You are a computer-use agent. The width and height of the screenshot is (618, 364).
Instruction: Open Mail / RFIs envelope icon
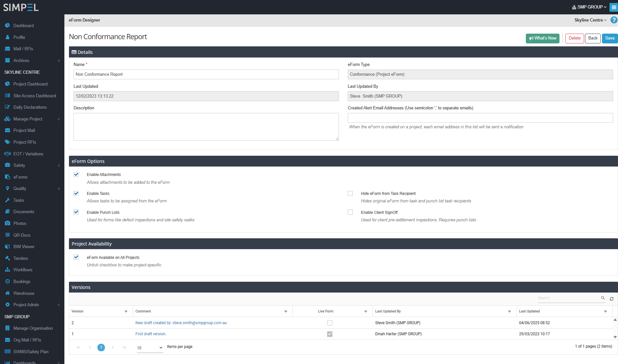coord(8,49)
